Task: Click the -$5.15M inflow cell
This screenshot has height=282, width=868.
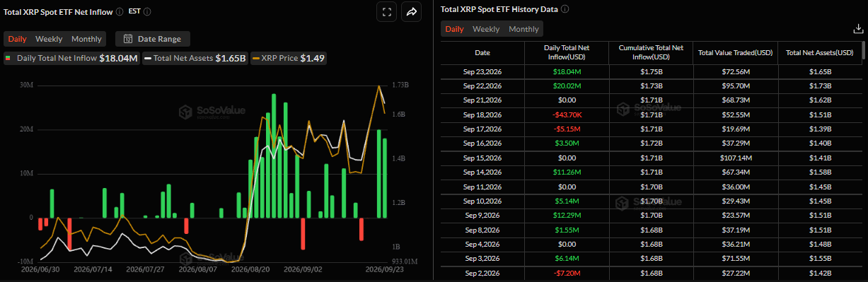Action: [x=566, y=129]
